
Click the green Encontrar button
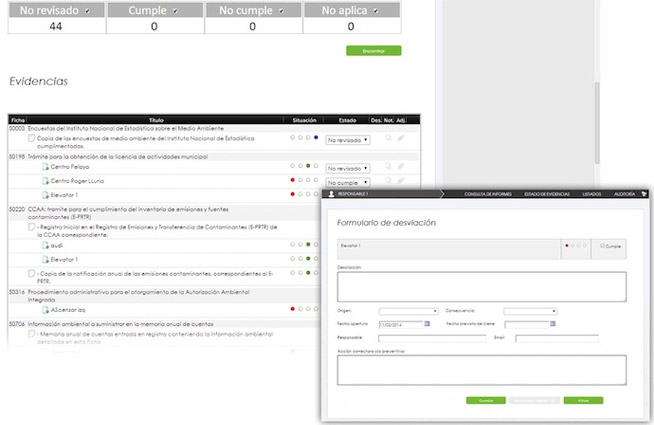pos(373,50)
